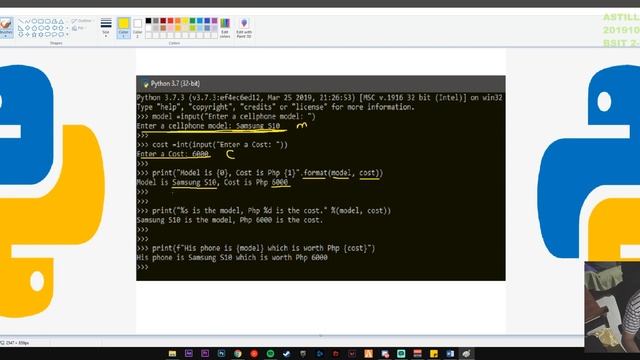Pick the lime color swatch
The image size is (640, 360).
pyautogui.click(x=192, y=28)
